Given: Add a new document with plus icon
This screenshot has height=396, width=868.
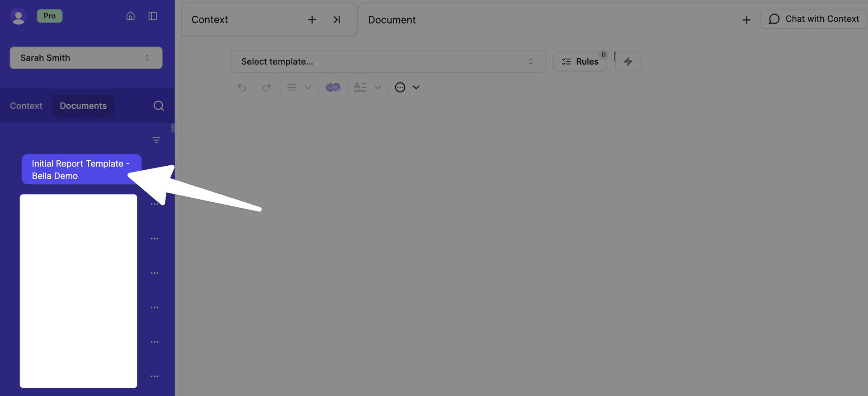Looking at the screenshot, I should [x=746, y=20].
